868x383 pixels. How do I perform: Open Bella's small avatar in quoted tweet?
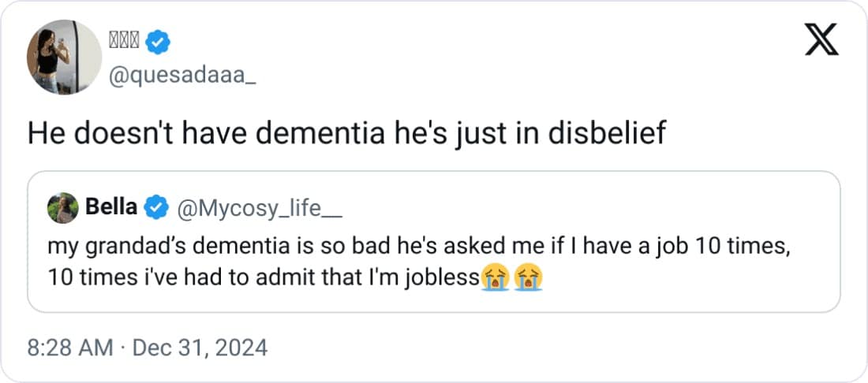click(63, 208)
